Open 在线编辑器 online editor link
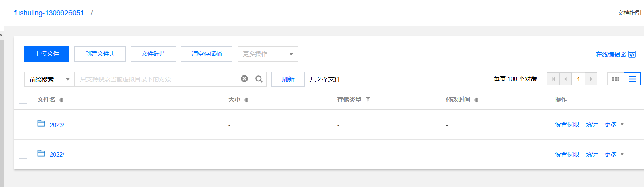The height and width of the screenshot is (187, 644). [615, 54]
